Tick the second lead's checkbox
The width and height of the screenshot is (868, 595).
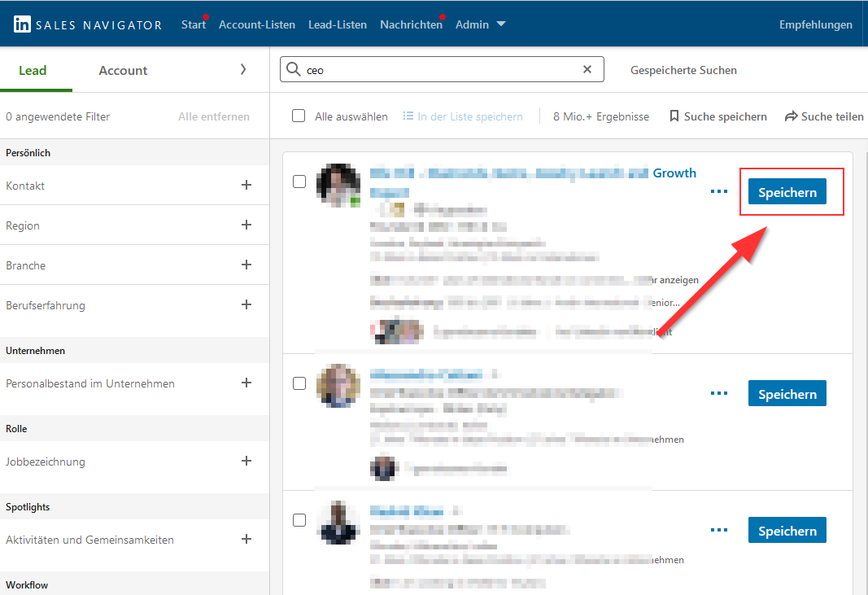[x=299, y=383]
